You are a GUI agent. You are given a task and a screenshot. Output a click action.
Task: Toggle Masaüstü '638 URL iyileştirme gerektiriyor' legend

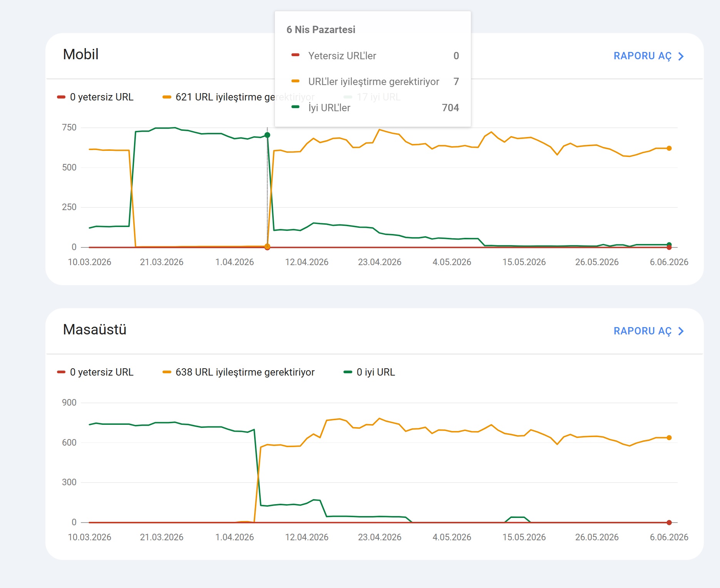(x=239, y=372)
